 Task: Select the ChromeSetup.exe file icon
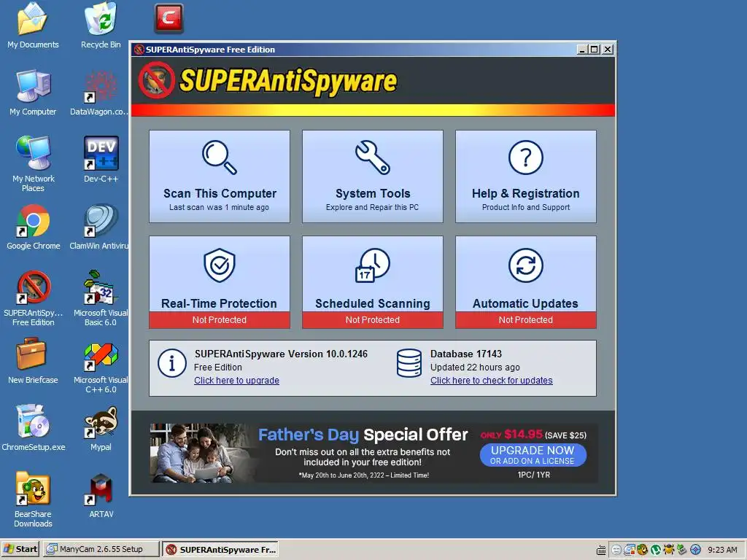click(32, 421)
